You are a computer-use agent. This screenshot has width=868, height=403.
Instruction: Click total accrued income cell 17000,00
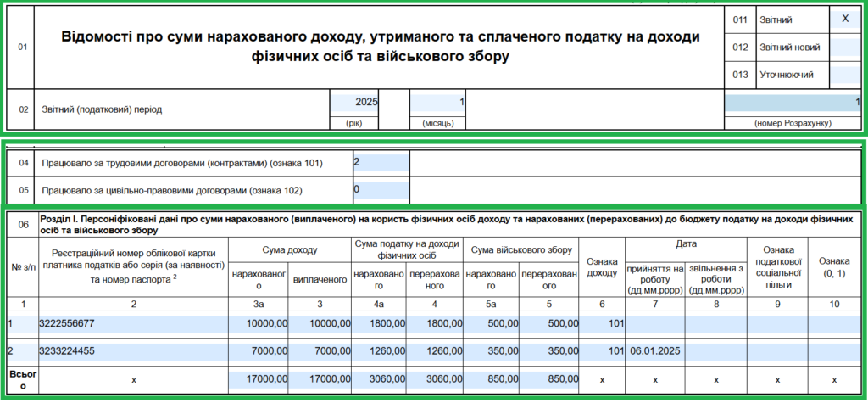259,380
